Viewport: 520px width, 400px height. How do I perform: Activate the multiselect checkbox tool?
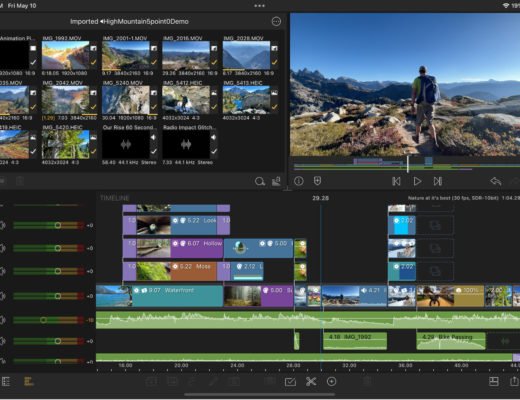click(290, 382)
